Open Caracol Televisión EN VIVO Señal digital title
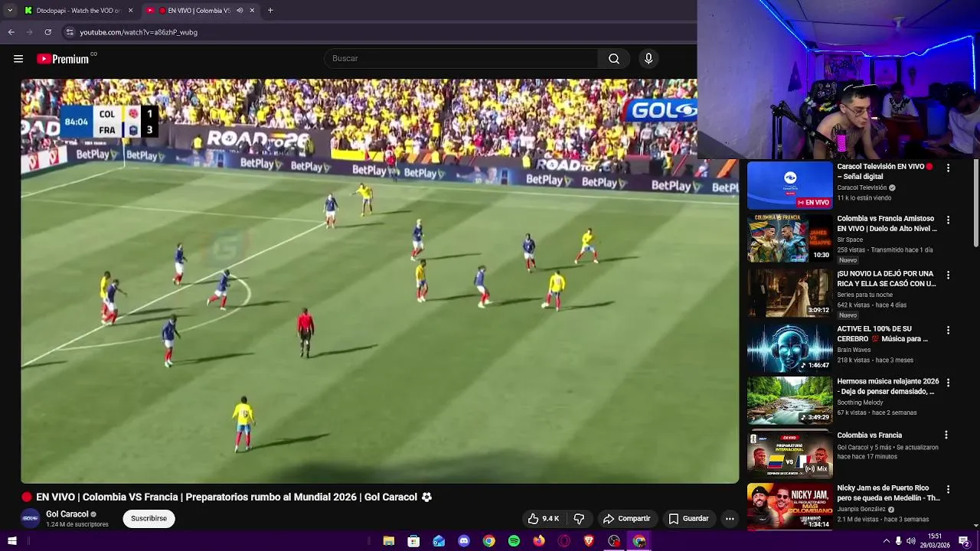 (x=884, y=171)
